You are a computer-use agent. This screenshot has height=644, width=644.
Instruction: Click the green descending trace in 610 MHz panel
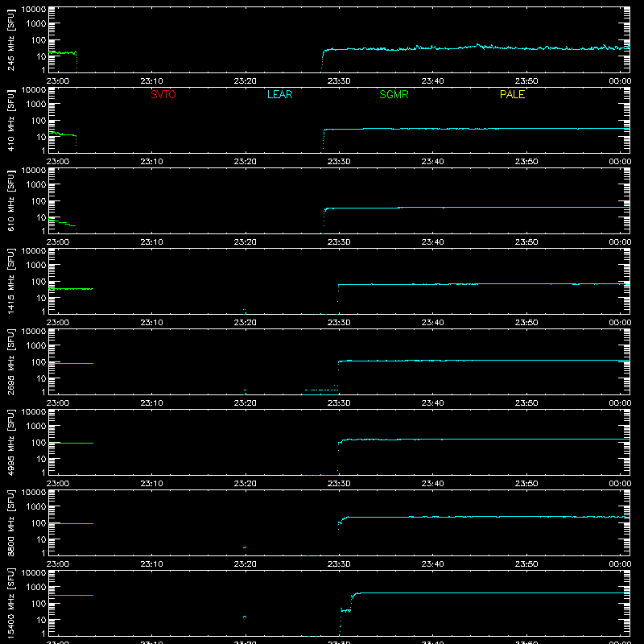tap(63, 223)
